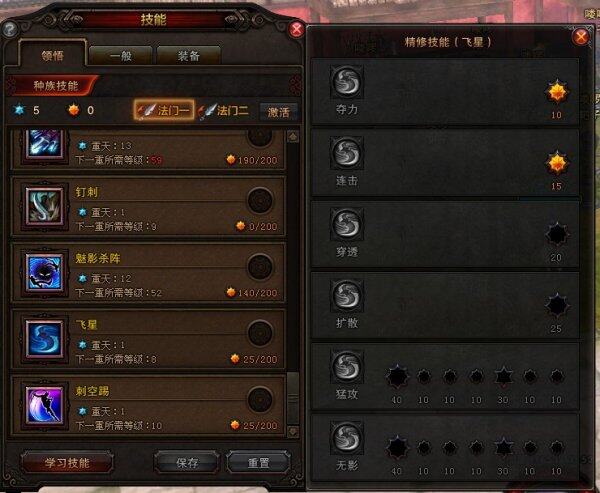The image size is (600, 493).
Task: Click the 保存 button
Action: point(187,463)
